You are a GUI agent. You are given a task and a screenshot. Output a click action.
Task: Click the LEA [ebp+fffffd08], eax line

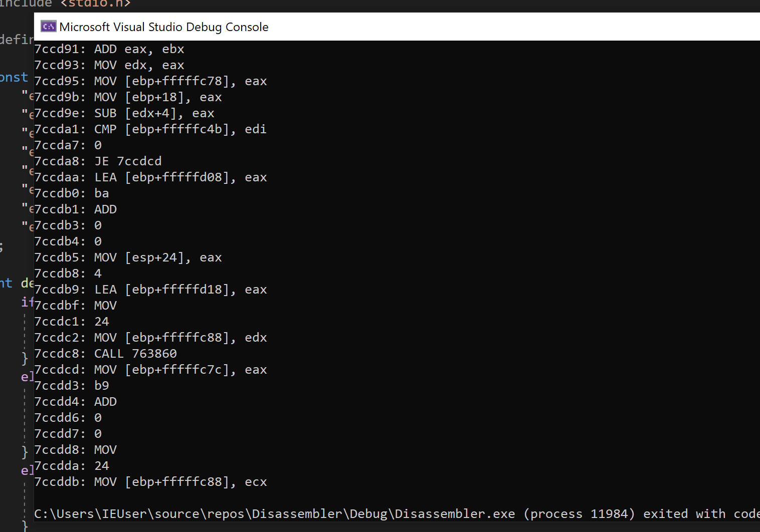(150, 177)
